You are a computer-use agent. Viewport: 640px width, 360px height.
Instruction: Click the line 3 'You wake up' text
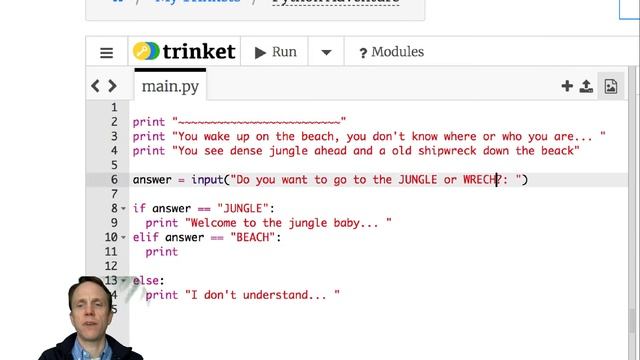(x=369, y=136)
